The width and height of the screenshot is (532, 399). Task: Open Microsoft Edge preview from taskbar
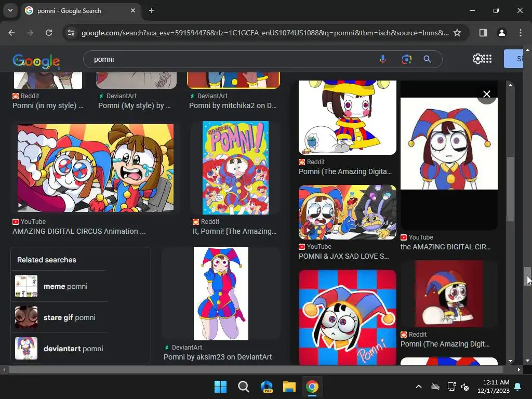(267, 387)
